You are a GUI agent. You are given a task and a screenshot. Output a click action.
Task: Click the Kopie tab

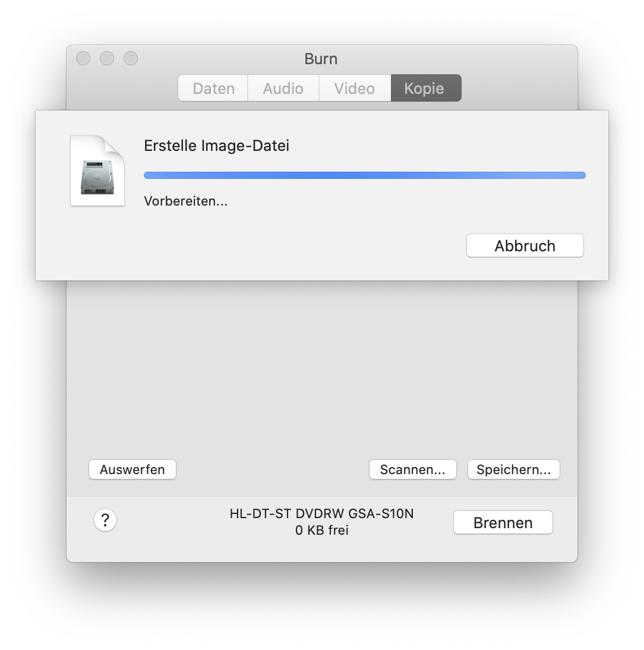click(425, 89)
